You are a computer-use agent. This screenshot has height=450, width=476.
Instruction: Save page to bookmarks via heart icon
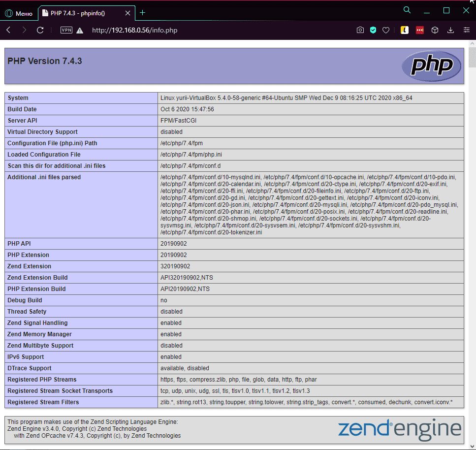click(386, 30)
